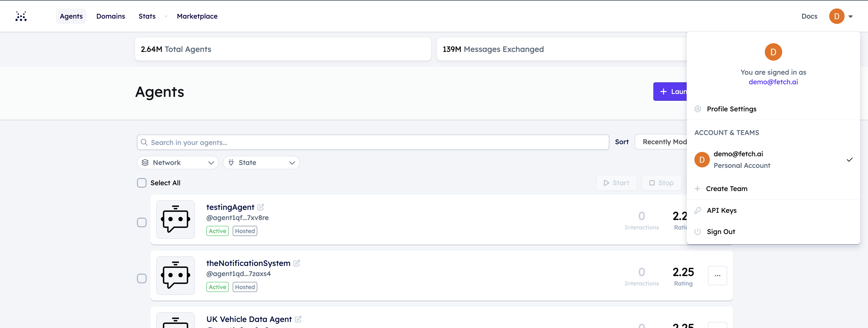Switch to the Domains tab
Screen dimensions: 868x328
[110, 16]
